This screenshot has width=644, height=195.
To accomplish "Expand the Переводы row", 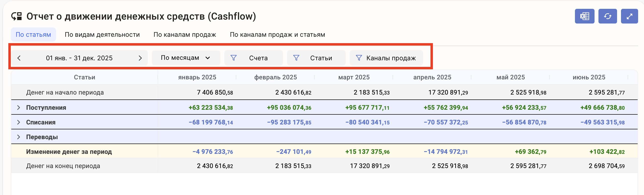I will click(19, 137).
